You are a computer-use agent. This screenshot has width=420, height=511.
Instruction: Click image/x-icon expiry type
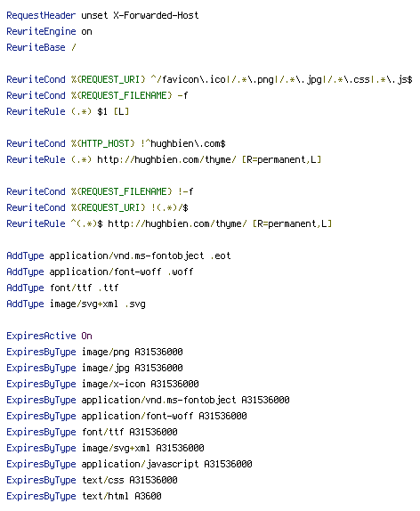113,384
